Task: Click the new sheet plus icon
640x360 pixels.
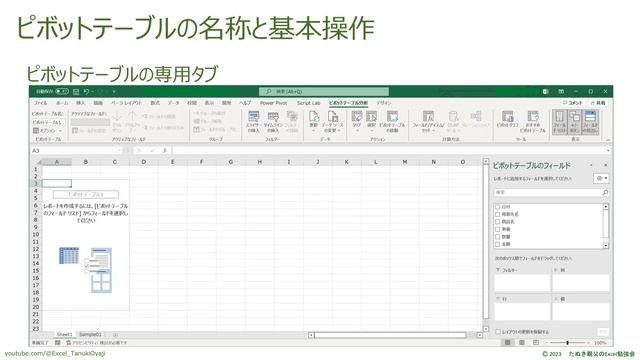Action: click(x=116, y=335)
